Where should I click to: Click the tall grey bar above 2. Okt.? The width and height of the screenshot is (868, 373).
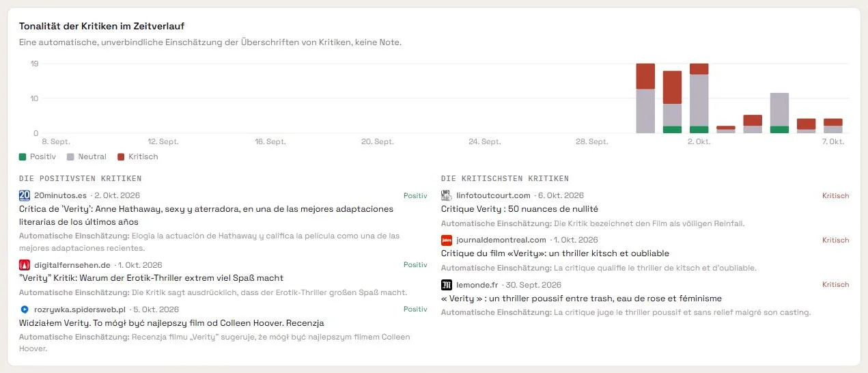699,100
